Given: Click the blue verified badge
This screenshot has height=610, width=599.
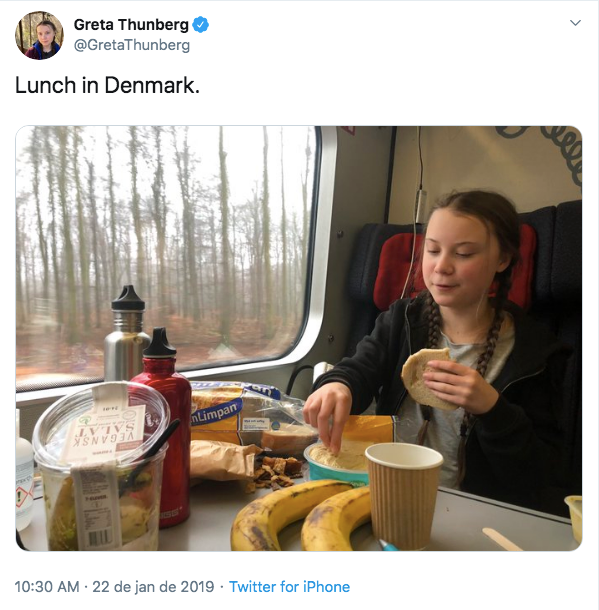Looking at the screenshot, I should pos(201,25).
